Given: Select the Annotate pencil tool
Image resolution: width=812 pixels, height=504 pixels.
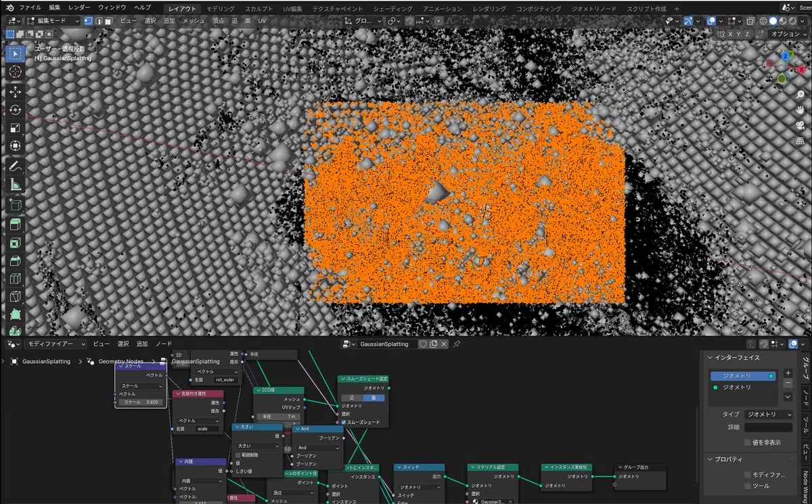Looking at the screenshot, I should (15, 166).
